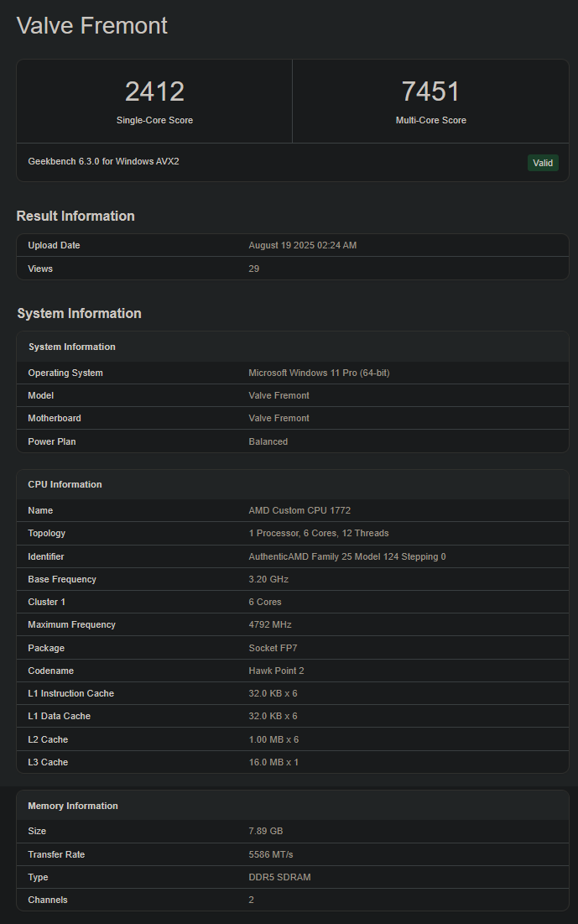Viewport: 578px width, 924px height.
Task: Click the Geekbench 6.3.0 for Windows AVX2 text
Action: point(103,161)
